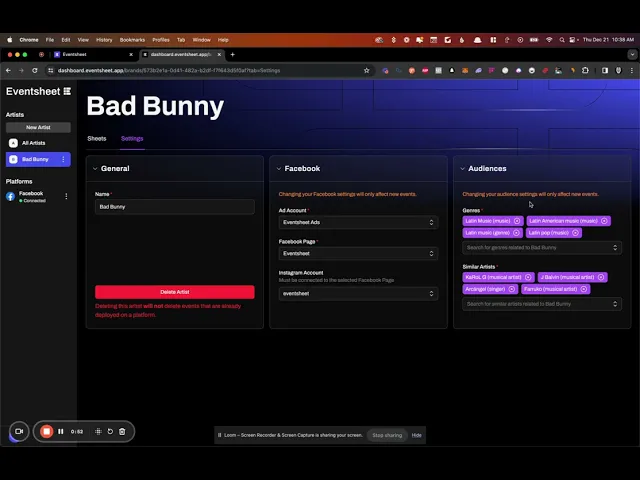Remove Farruko from similar artists
640x480 pixels.
(x=584, y=289)
